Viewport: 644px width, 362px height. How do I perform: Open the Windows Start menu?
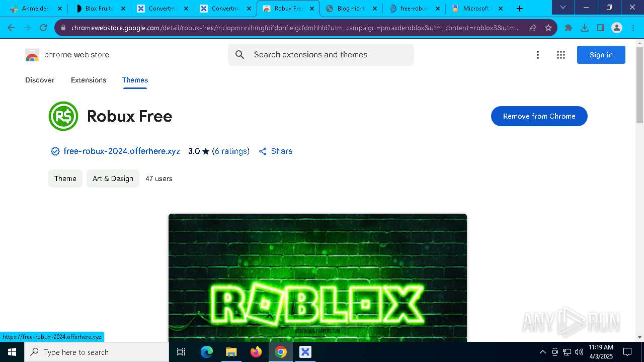(x=12, y=352)
